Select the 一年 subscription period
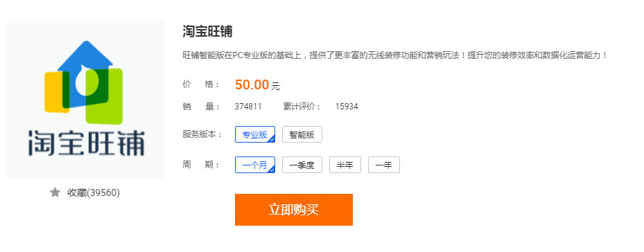The image size is (644, 252). coord(384,165)
